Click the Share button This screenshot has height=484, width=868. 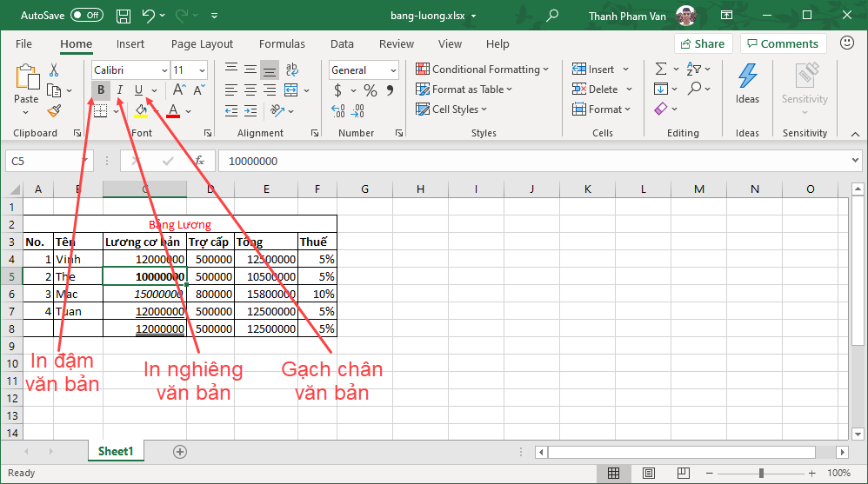703,43
